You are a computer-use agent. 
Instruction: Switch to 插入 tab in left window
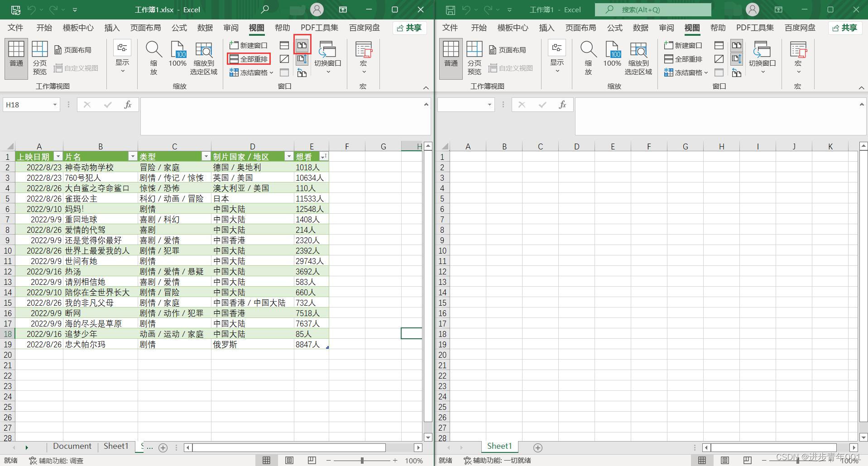[112, 28]
